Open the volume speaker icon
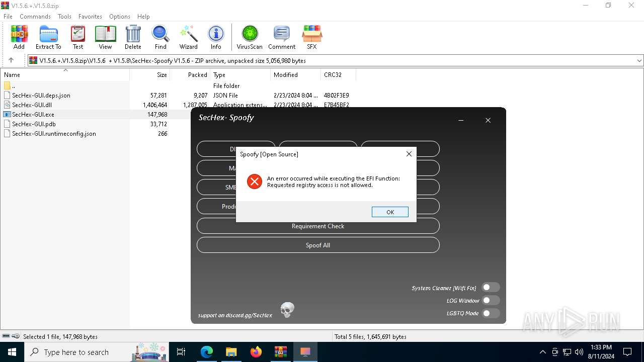 click(579, 352)
